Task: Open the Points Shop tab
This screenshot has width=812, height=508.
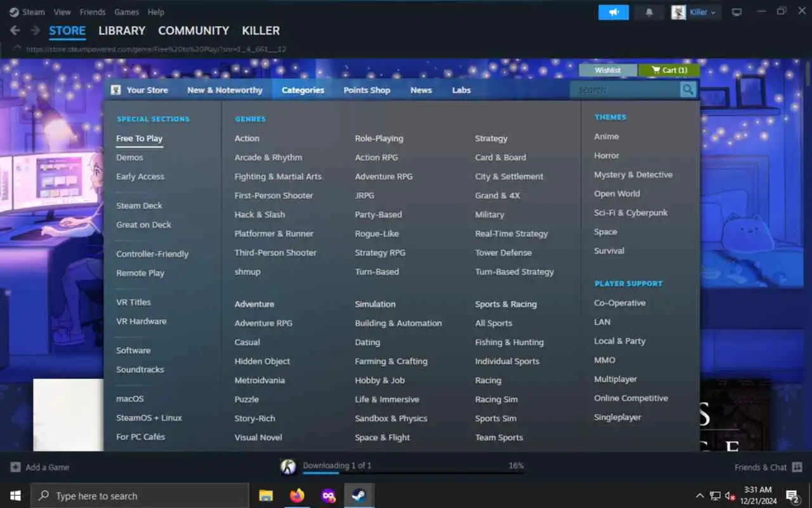Action: pos(367,90)
